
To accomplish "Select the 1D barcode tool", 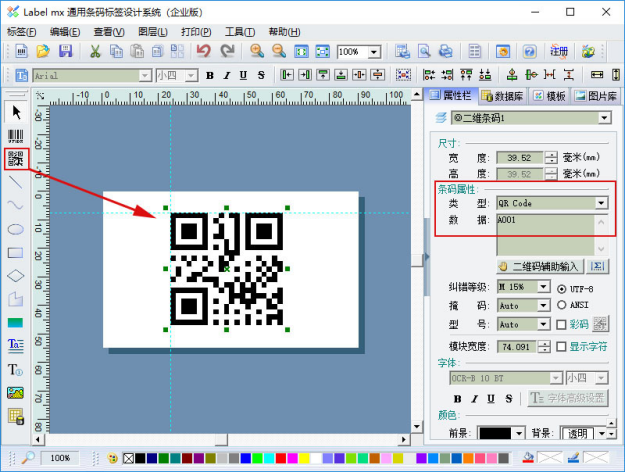I will click(16, 136).
